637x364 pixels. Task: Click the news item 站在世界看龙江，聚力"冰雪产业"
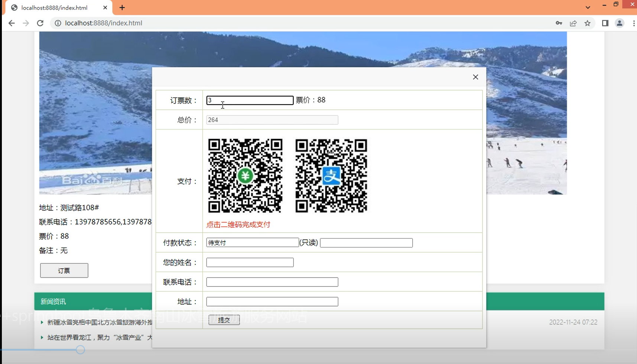[100, 338]
